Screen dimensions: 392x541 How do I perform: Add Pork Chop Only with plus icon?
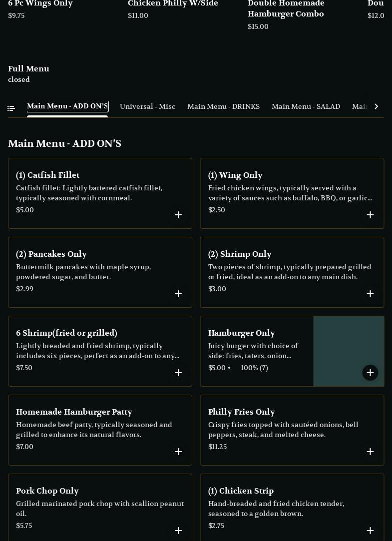178,531
